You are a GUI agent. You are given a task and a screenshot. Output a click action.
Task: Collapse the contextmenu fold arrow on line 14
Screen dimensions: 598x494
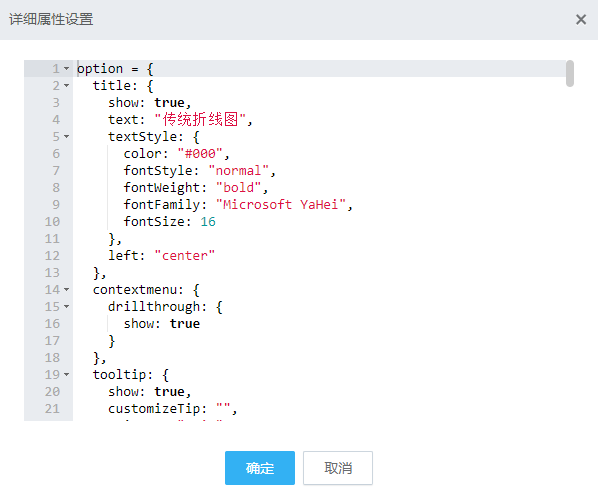66,290
